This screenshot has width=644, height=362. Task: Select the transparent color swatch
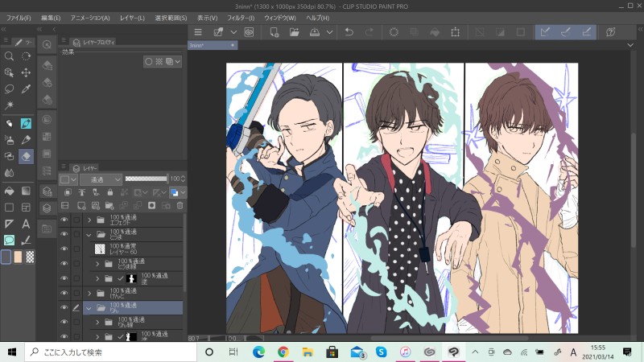coord(30,257)
